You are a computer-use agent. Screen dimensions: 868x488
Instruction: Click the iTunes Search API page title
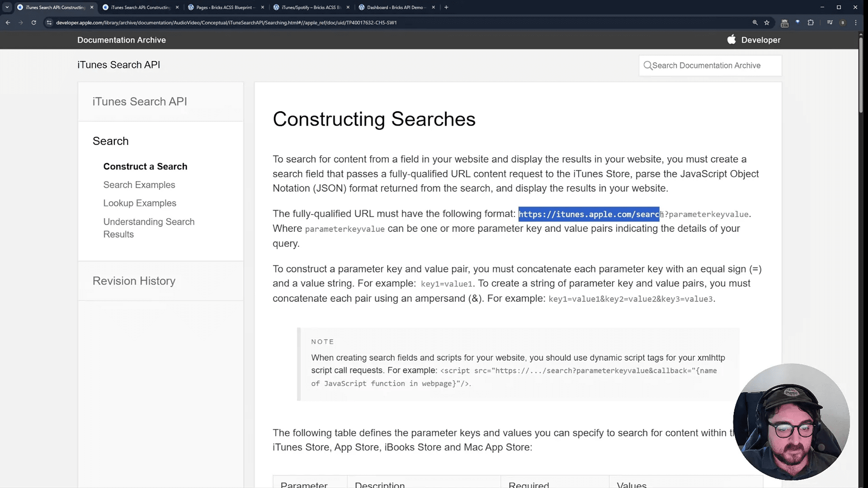click(x=118, y=65)
